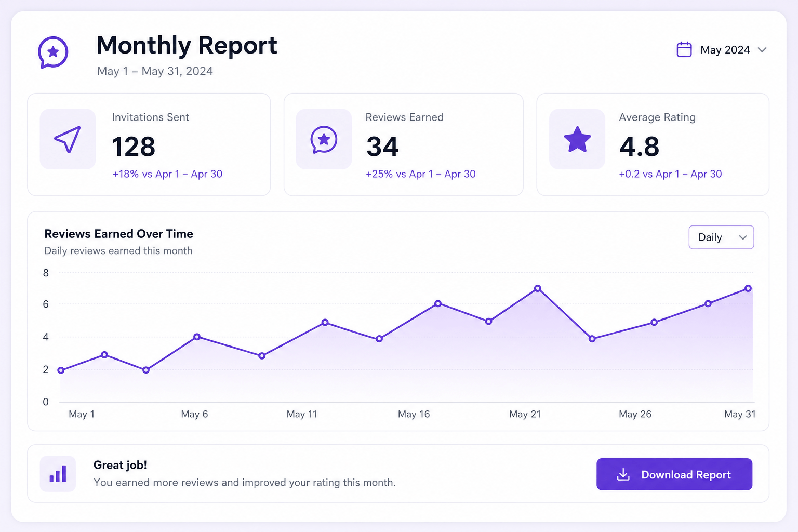Click the Average Rating star icon

coord(577,139)
